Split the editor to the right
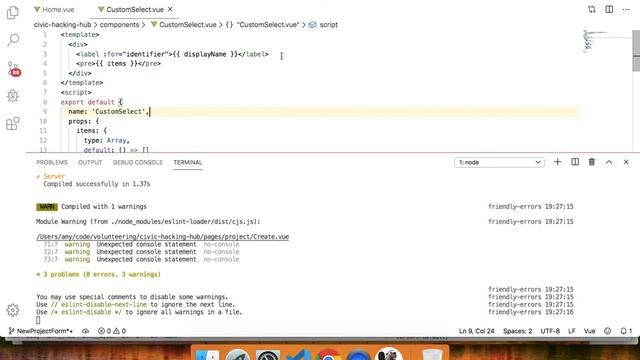 609,9
